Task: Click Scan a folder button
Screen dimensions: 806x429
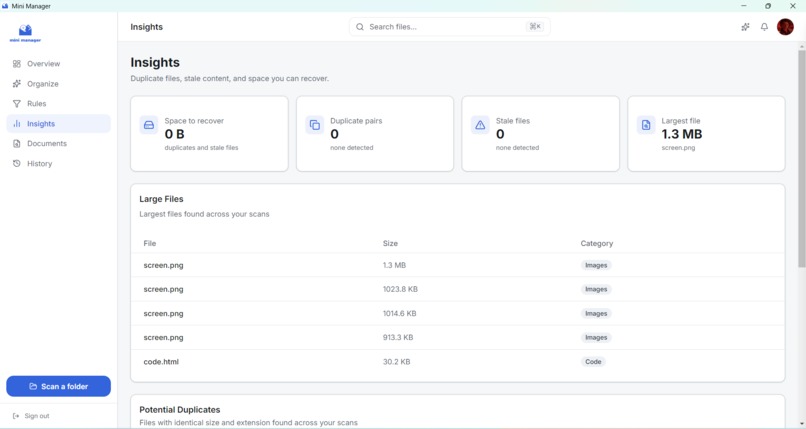Action: pos(58,386)
